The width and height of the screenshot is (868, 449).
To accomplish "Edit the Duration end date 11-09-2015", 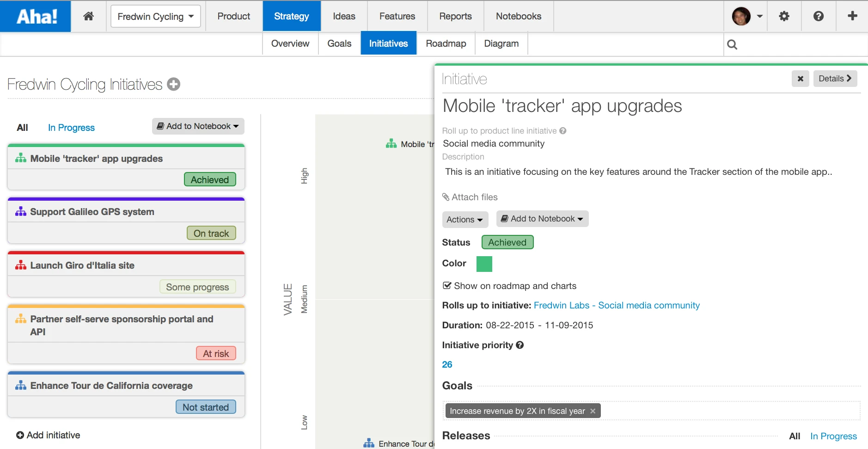I will pos(569,325).
